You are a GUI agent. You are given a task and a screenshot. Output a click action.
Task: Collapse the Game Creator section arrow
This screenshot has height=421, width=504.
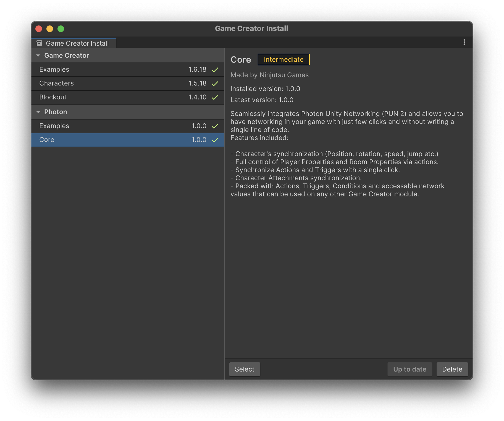click(x=38, y=56)
